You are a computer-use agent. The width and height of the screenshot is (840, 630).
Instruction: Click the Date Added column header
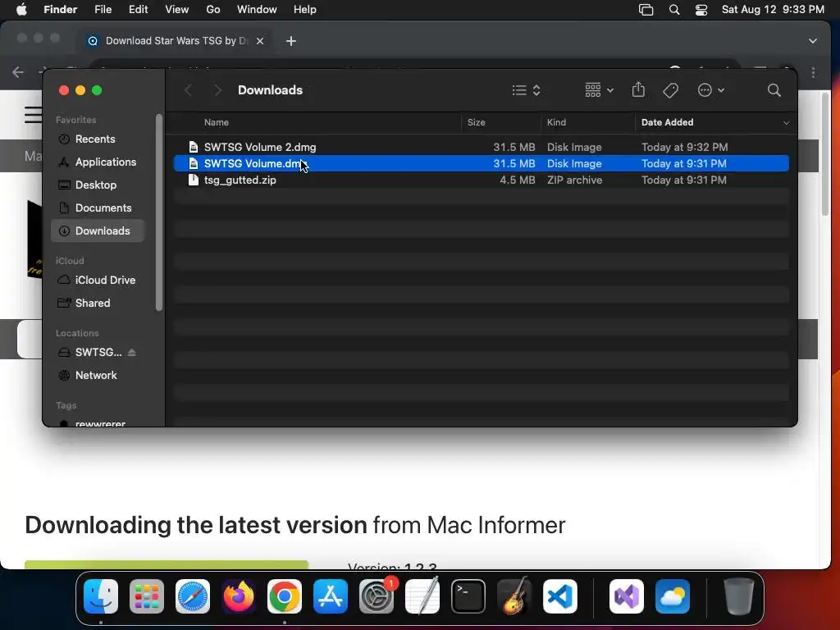[667, 122]
